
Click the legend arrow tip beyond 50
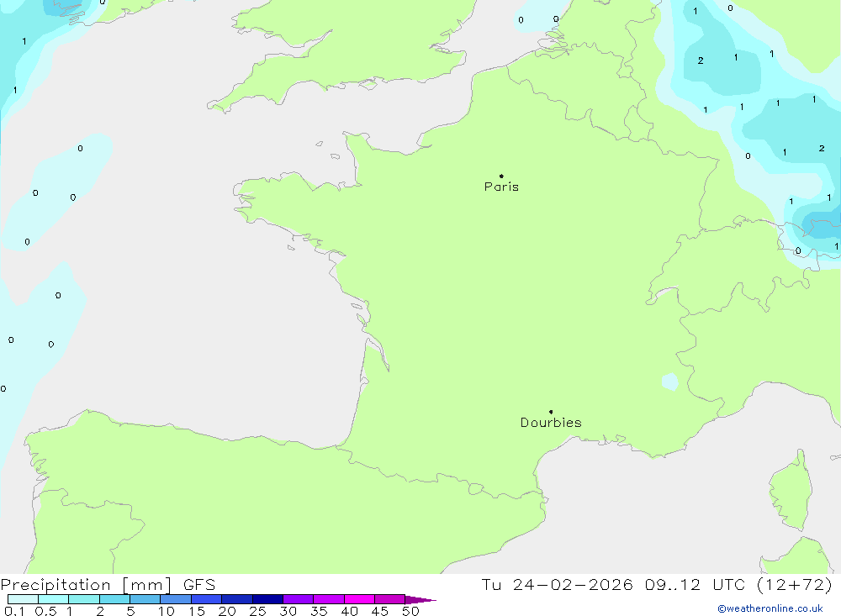tap(420, 599)
